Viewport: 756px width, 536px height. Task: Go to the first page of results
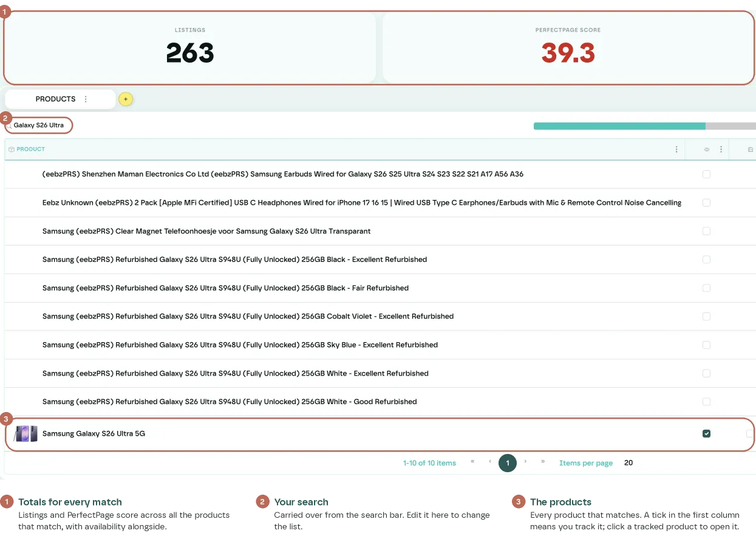[x=472, y=462]
